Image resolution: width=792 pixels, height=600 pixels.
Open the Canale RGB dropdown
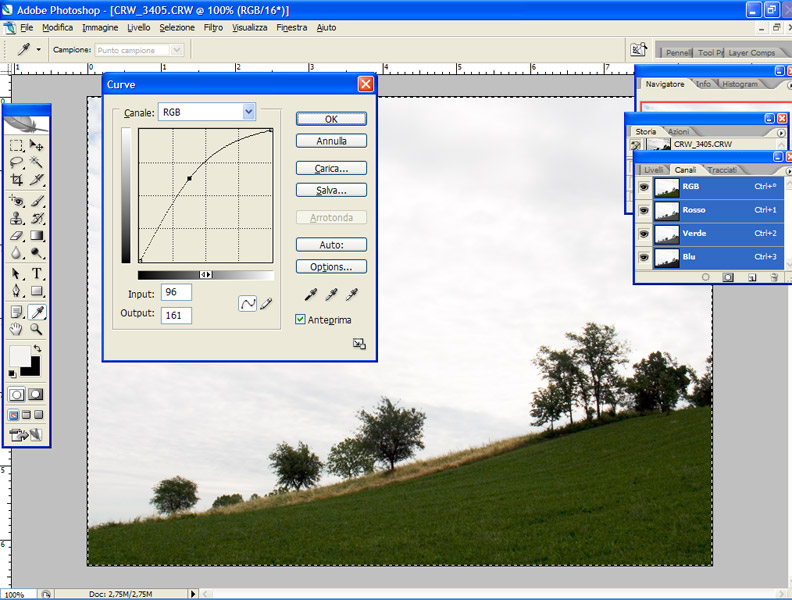point(249,113)
